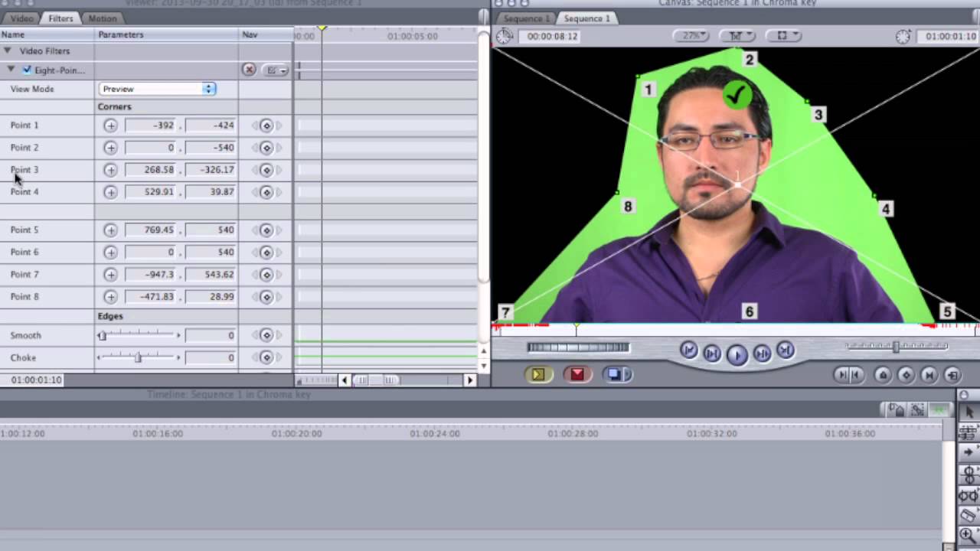Click the blue Replace edit button

(613, 374)
